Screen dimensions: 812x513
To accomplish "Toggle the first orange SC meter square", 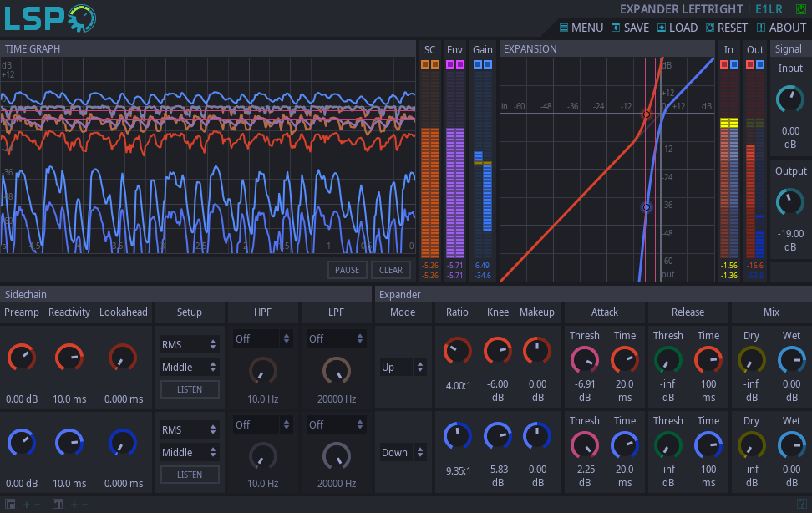I will point(425,64).
